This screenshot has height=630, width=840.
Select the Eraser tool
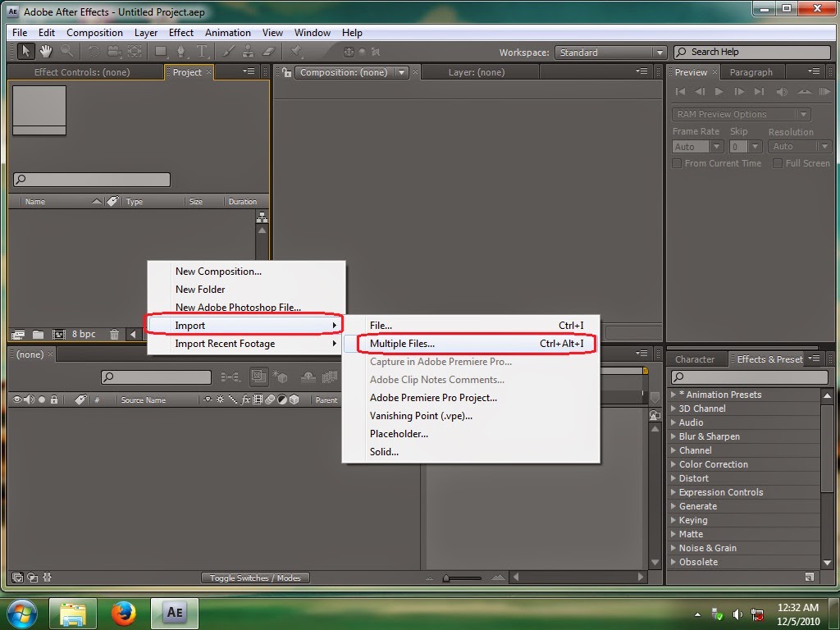269,52
